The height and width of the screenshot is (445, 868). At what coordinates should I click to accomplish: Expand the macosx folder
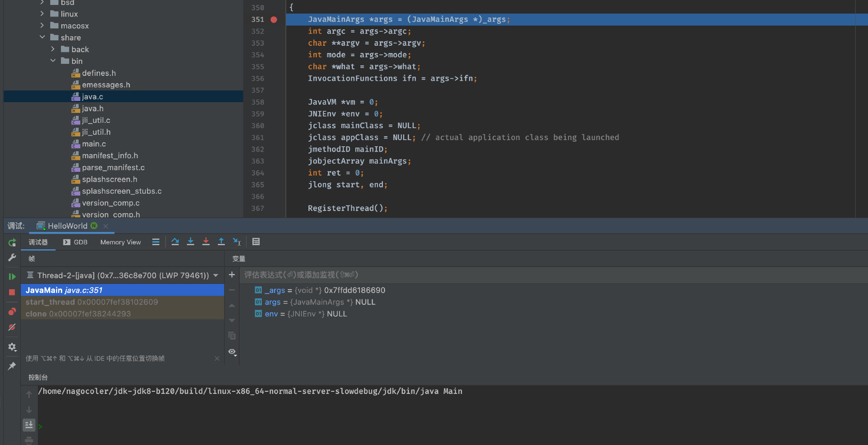[42, 26]
